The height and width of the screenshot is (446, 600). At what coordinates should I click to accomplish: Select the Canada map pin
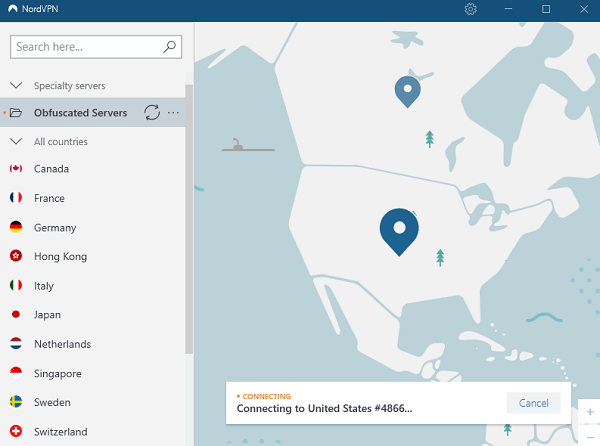(408, 91)
